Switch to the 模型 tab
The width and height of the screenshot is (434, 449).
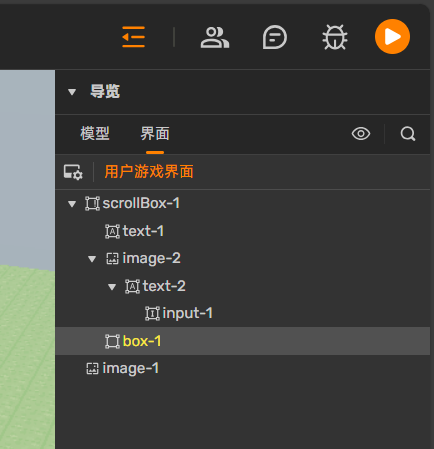(x=95, y=134)
